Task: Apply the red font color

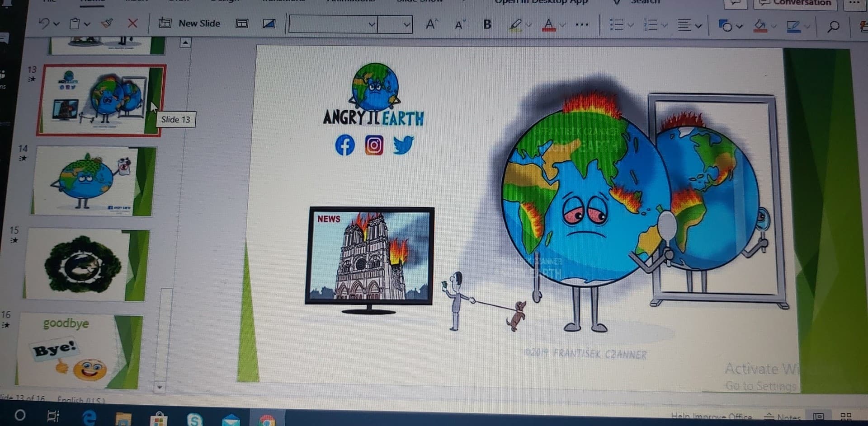Action: tap(548, 24)
